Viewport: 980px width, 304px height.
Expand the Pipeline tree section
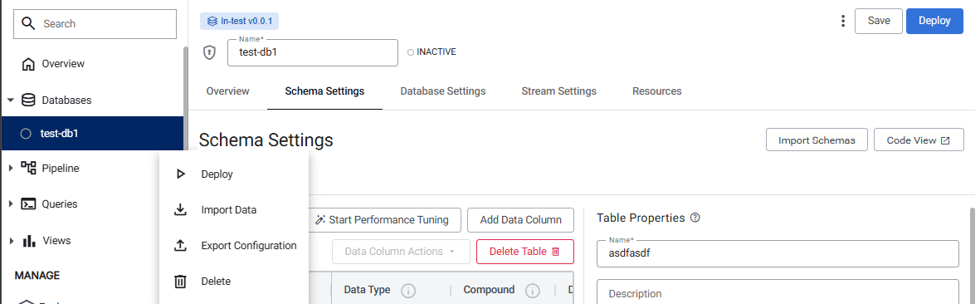pos(11,168)
